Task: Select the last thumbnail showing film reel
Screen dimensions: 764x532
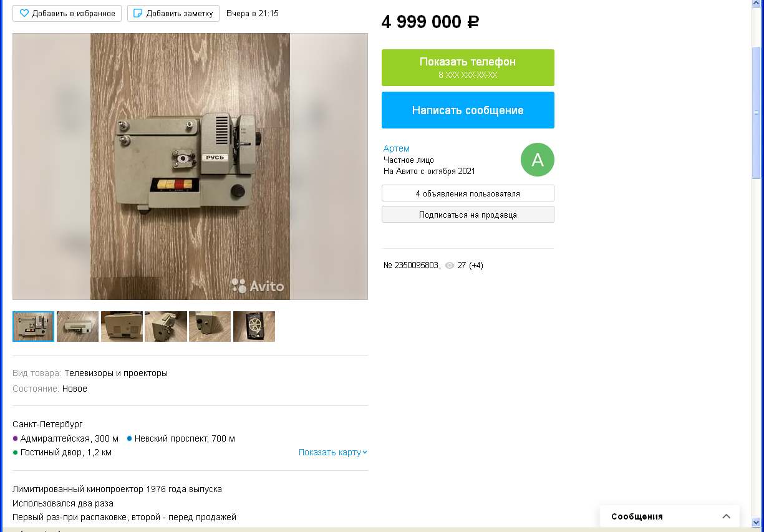Action: [x=254, y=326]
